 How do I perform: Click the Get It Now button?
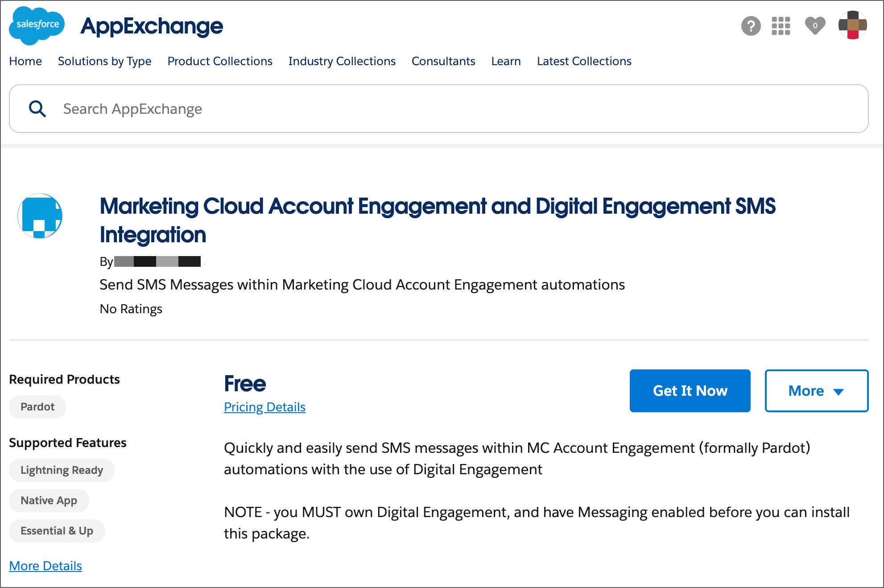coord(690,391)
